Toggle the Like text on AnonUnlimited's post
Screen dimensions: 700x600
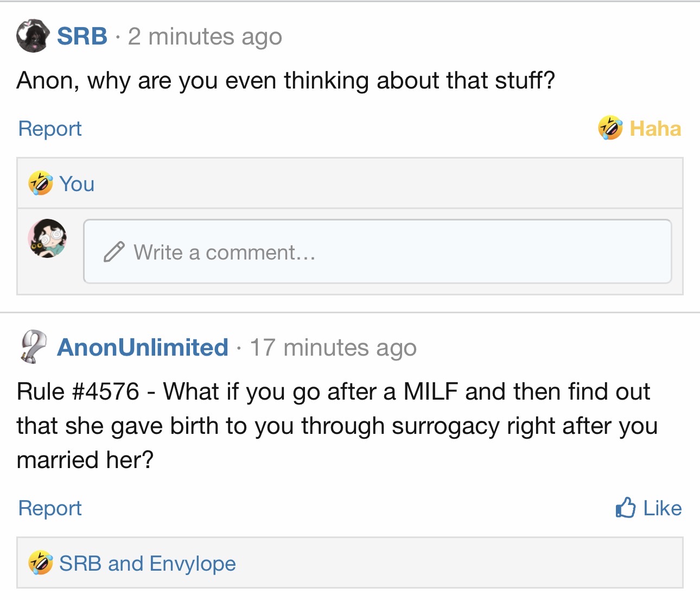662,508
